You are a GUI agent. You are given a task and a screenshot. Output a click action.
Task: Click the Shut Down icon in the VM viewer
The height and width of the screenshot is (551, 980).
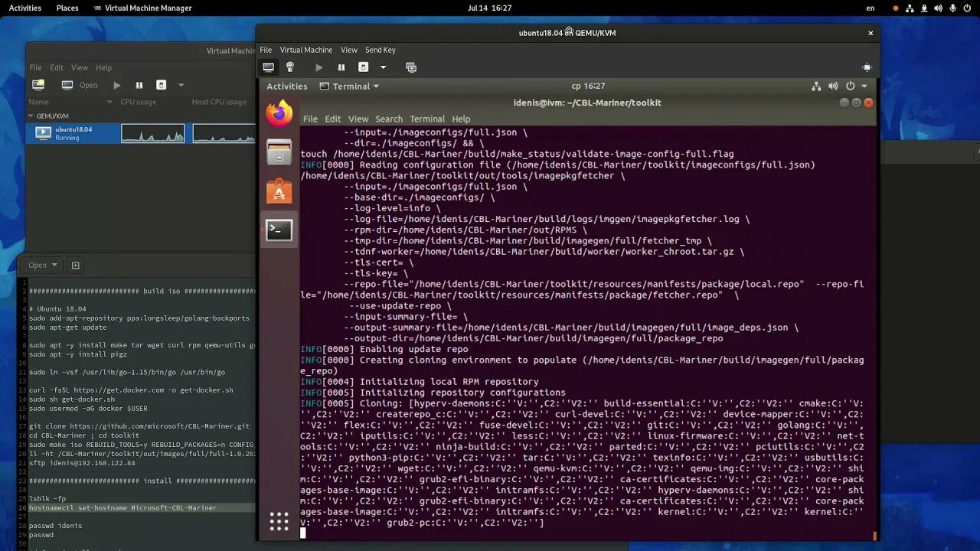coord(364,67)
